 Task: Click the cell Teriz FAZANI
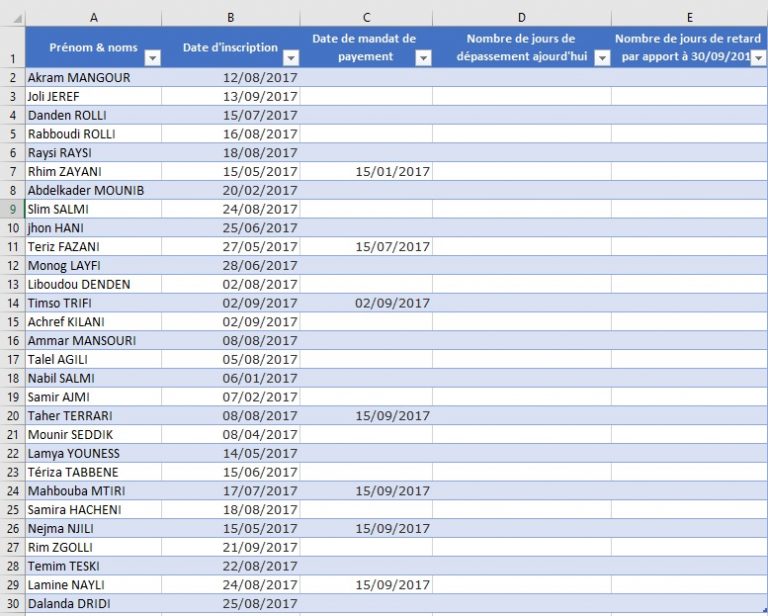coord(94,247)
